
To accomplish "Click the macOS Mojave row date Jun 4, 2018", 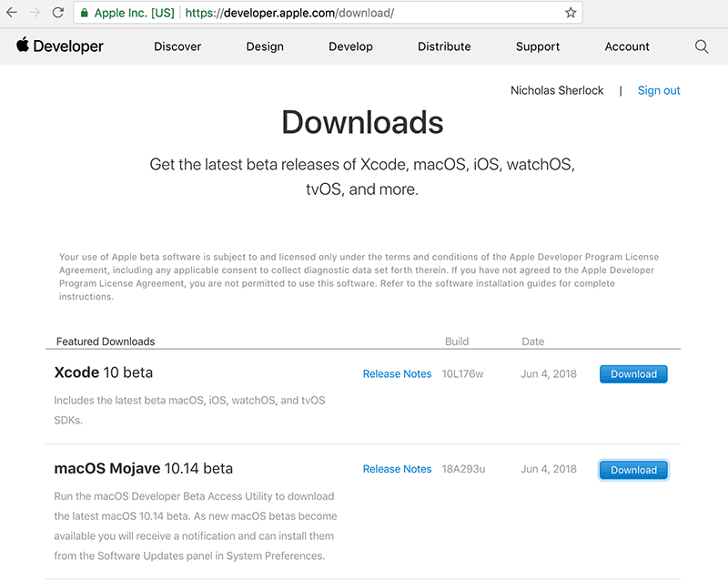I will point(549,469).
